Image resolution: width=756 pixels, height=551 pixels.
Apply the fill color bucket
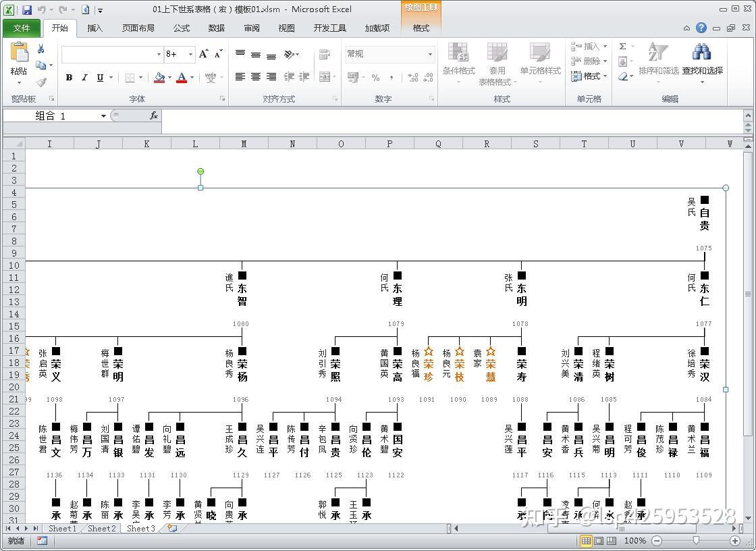(x=159, y=77)
